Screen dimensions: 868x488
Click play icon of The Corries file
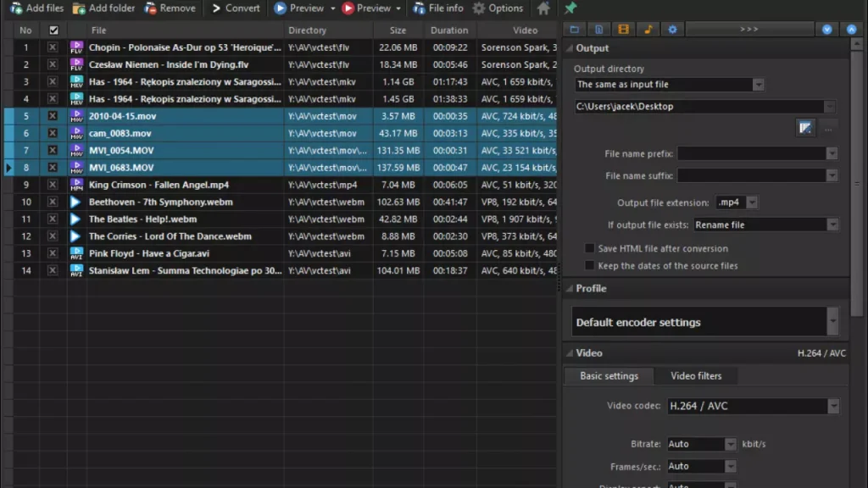(x=75, y=236)
